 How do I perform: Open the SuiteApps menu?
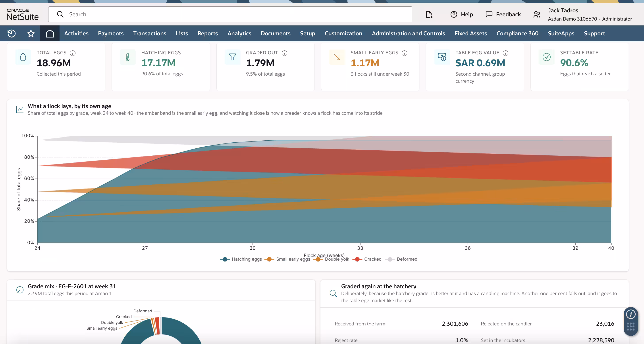[561, 33]
